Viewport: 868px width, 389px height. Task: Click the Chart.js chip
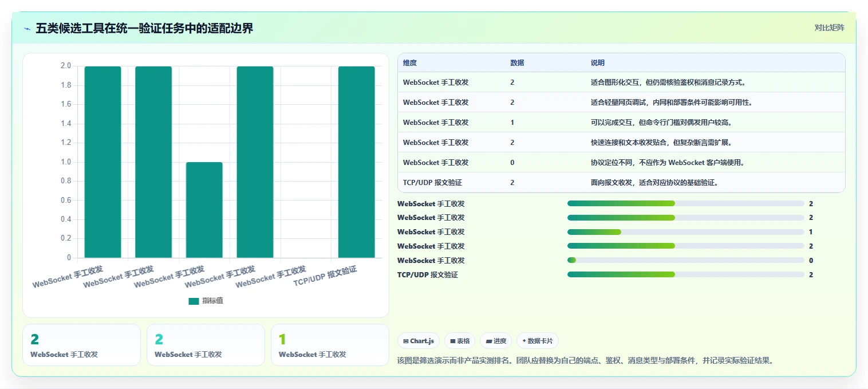(x=418, y=341)
